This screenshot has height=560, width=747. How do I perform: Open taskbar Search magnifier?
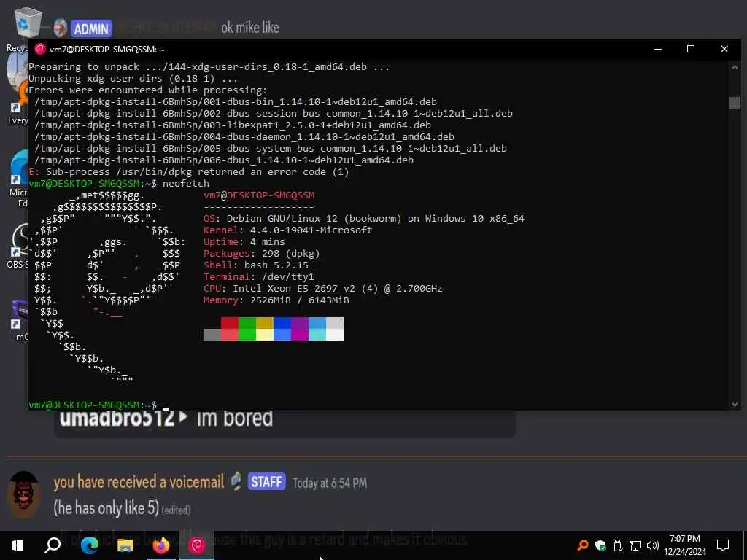53,545
